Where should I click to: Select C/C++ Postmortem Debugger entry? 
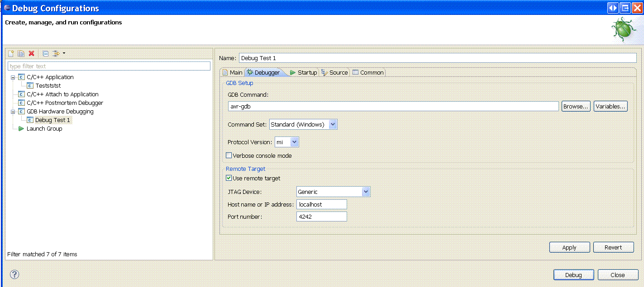[65, 103]
